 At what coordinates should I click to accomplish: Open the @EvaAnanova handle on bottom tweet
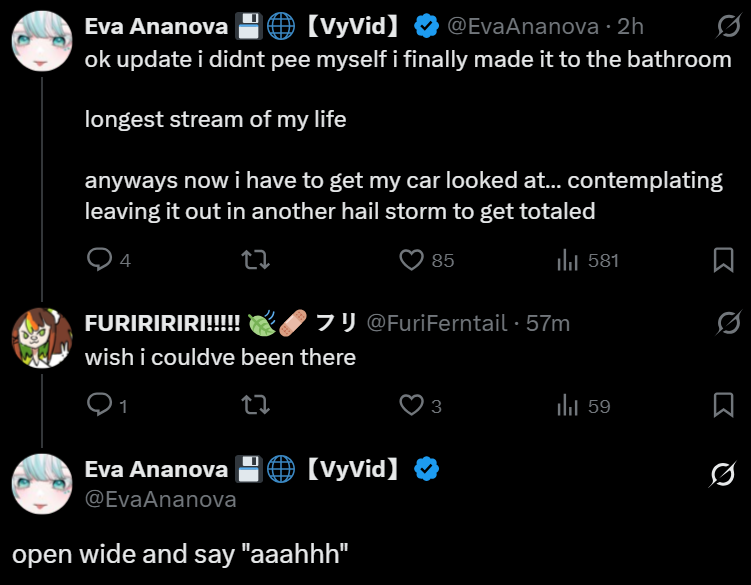pyautogui.click(x=160, y=499)
